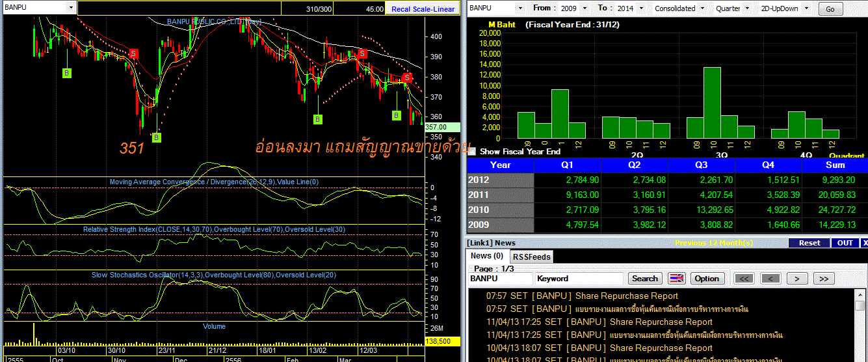Viewport: 868px width, 362px height.
Task: Click Recal Scale-Linear above the chart
Action: coord(423,9)
